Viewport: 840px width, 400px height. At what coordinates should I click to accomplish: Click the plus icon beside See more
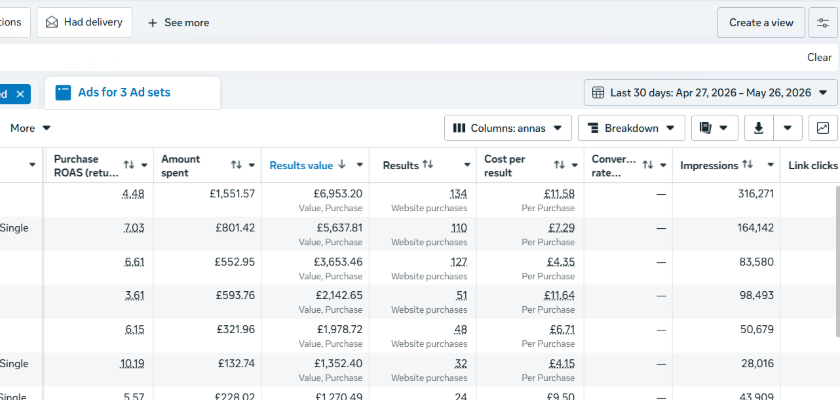coord(152,22)
